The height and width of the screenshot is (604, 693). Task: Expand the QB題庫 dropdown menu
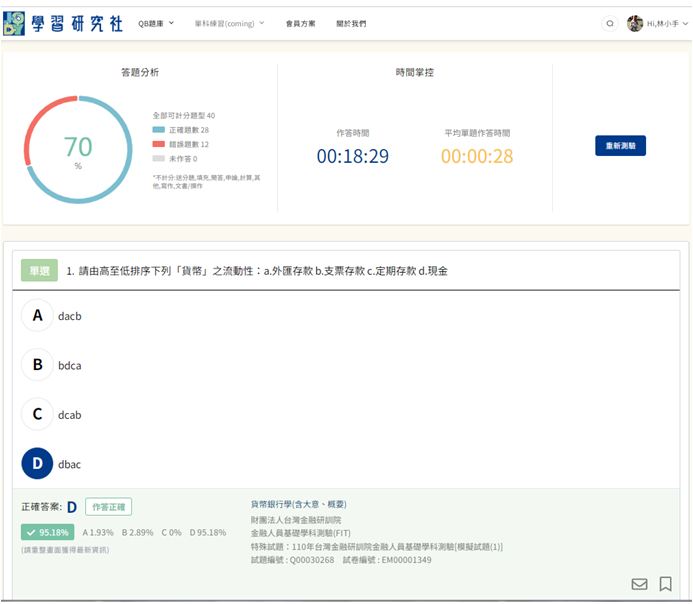coord(156,23)
